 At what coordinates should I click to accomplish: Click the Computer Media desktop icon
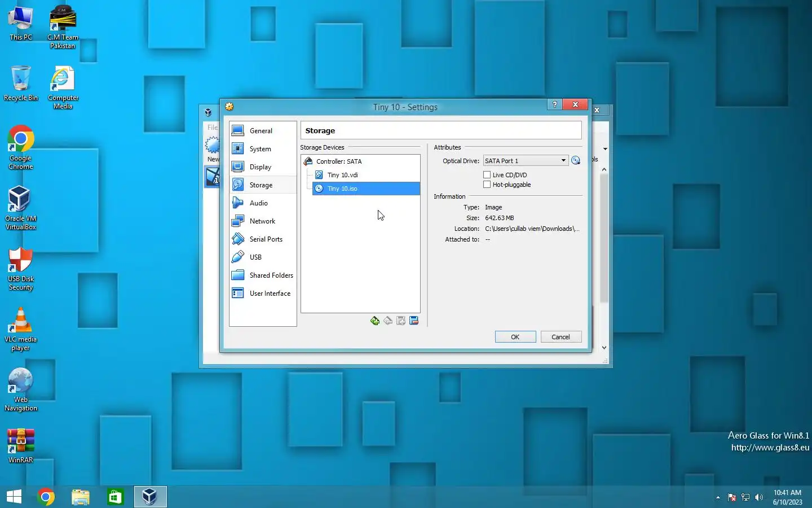tap(63, 87)
